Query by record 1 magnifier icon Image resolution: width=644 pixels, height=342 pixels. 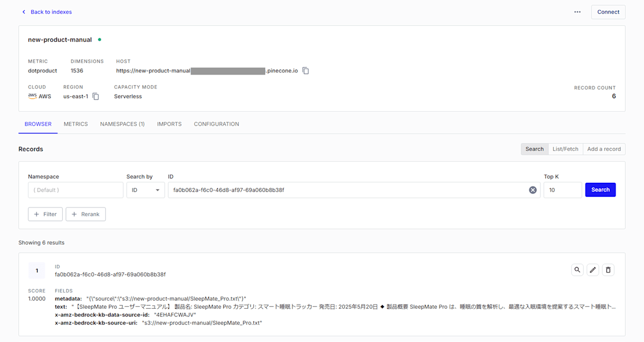[577, 270]
